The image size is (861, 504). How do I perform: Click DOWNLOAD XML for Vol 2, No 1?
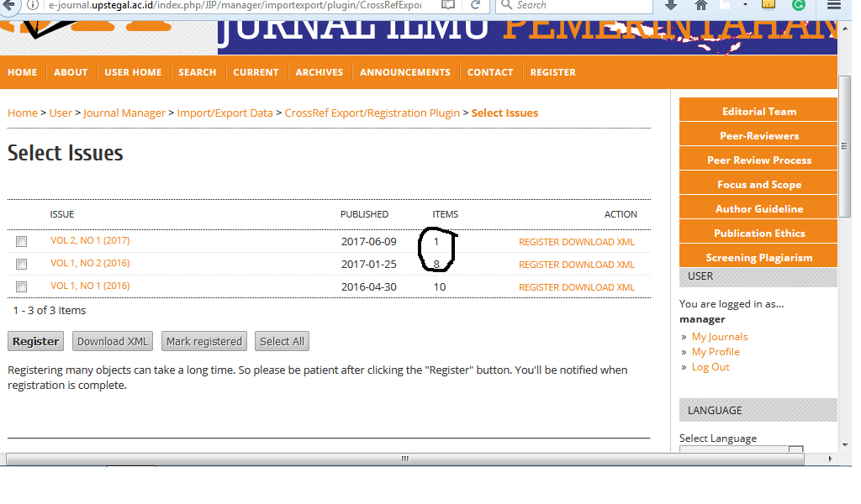598,242
